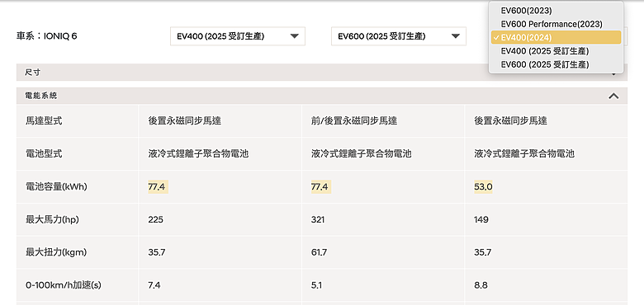This screenshot has width=644, height=305.
Task: Click the 最大扭力(kgm) row label
Action: point(56,252)
